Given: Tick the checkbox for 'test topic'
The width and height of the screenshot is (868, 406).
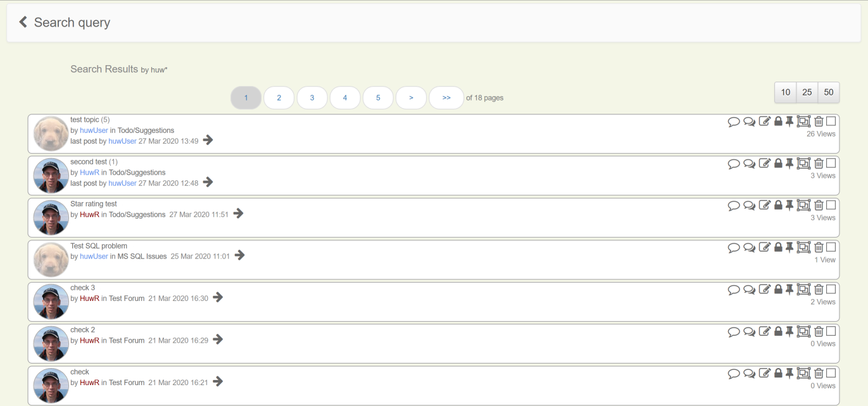Looking at the screenshot, I should (831, 121).
